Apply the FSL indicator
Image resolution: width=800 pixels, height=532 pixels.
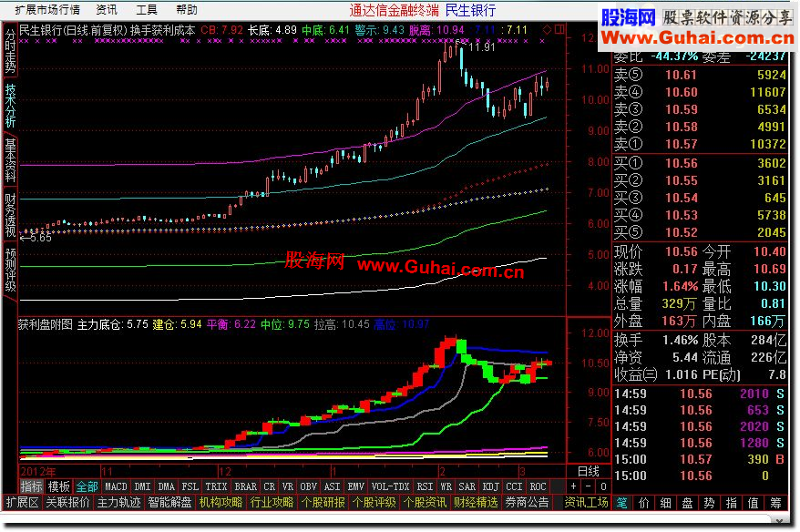(x=190, y=486)
